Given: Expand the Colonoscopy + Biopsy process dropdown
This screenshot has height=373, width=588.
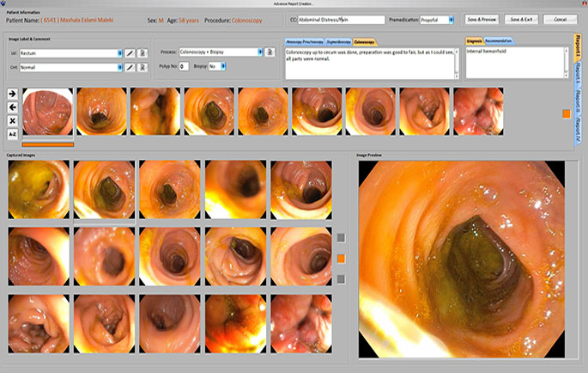Looking at the screenshot, I should (258, 52).
